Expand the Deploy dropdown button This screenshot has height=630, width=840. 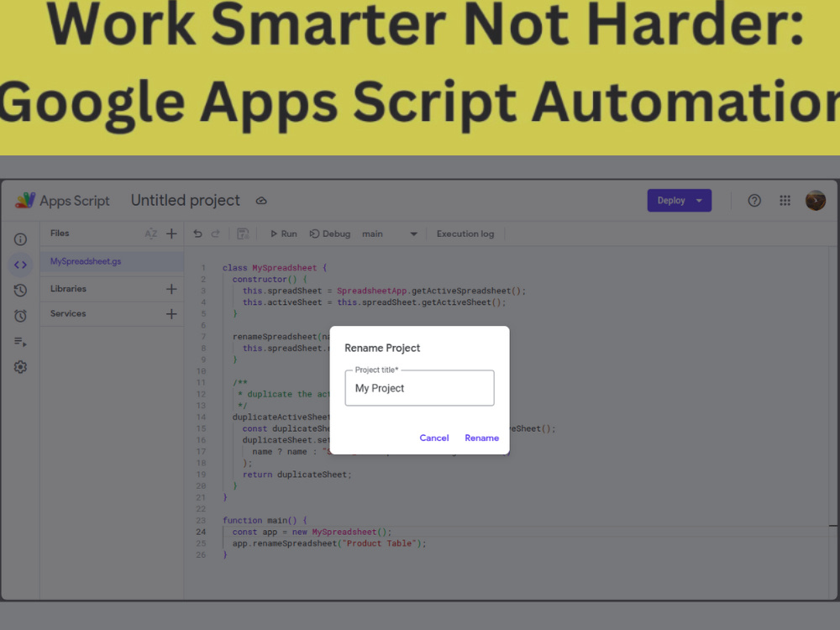point(699,201)
